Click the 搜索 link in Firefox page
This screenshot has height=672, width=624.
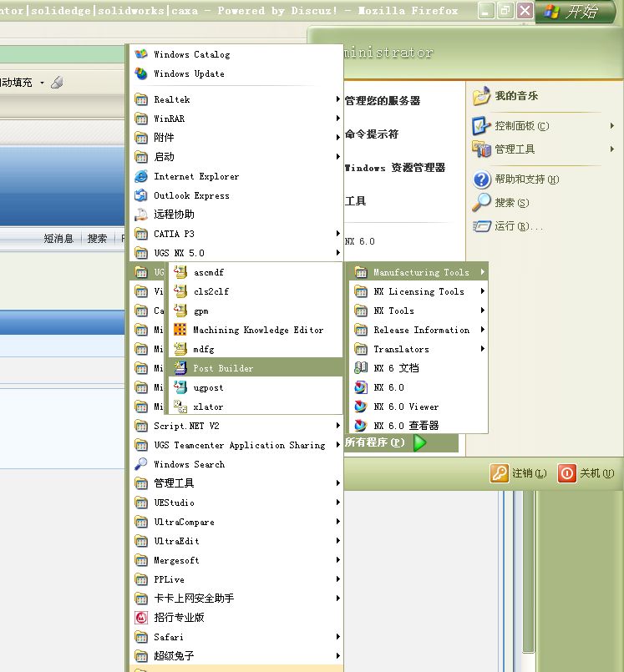tap(97, 239)
